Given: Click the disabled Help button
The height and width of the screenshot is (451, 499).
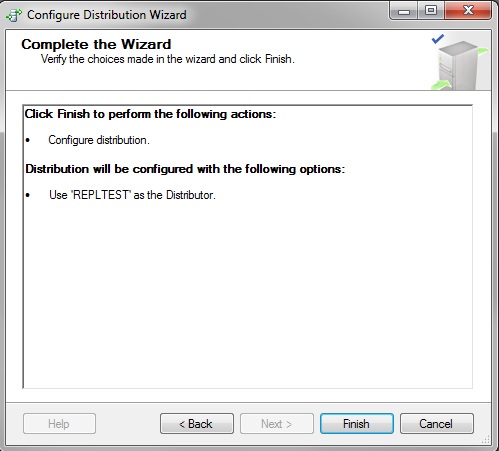Looking at the screenshot, I should [x=59, y=424].
